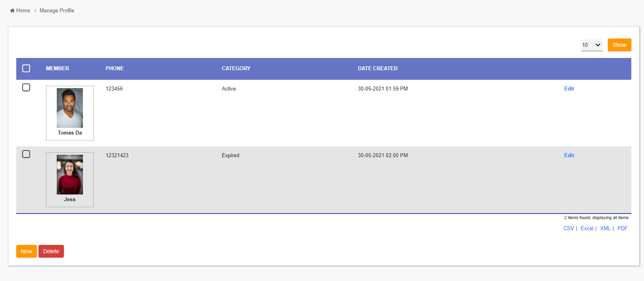
Task: Open the page size dropdown
Action: (591, 45)
